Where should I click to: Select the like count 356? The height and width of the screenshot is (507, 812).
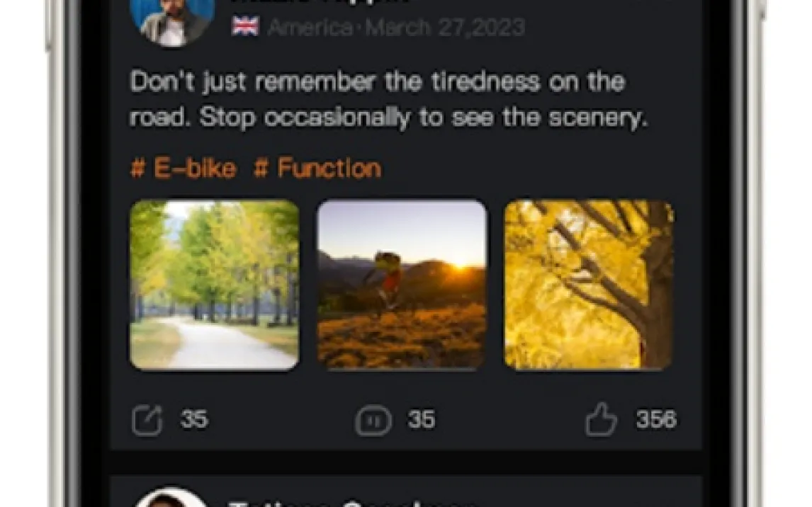click(656, 420)
